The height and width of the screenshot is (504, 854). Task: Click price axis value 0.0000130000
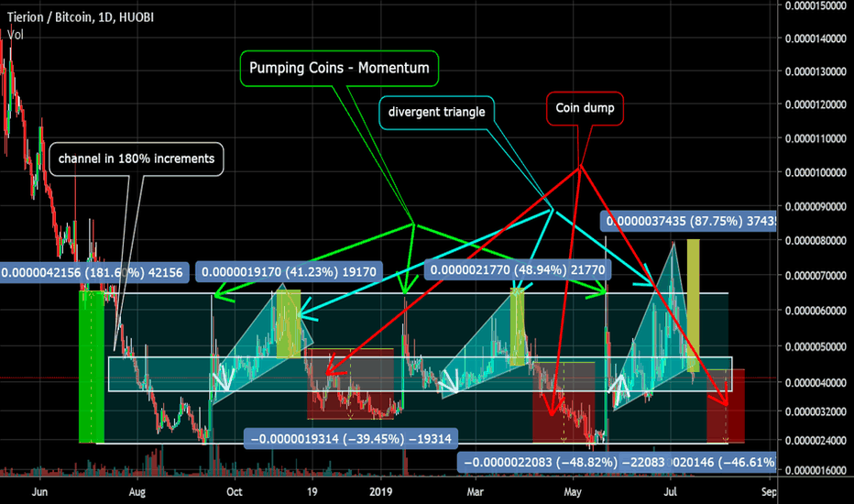816,71
